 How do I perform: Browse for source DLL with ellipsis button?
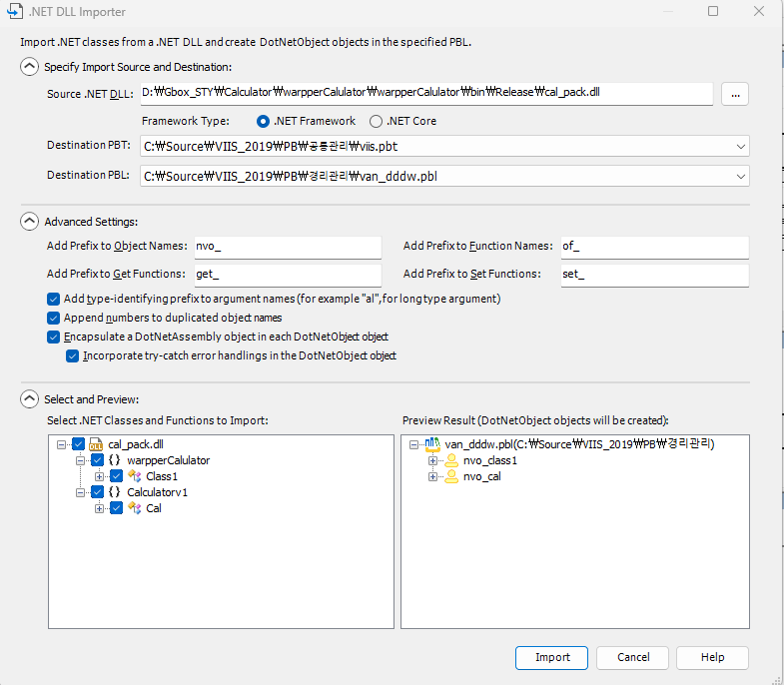click(735, 94)
